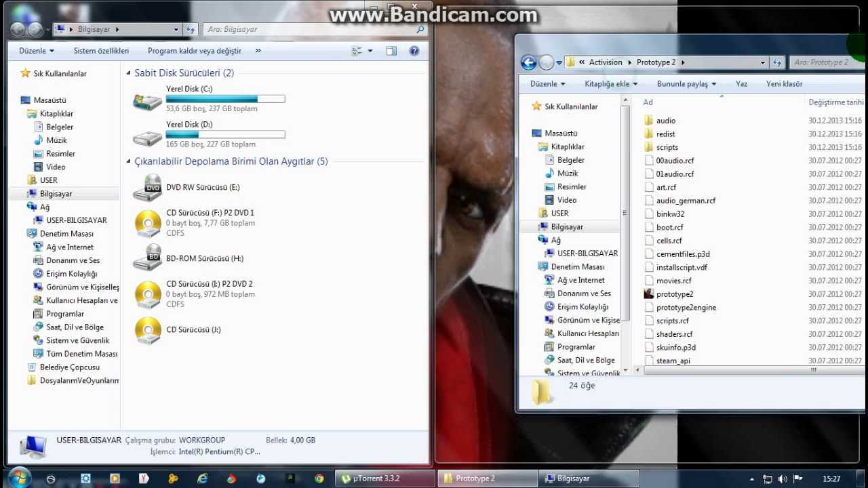The image size is (868, 488).
Task: Click Sistem özellikleri toolbar button
Action: coord(101,51)
